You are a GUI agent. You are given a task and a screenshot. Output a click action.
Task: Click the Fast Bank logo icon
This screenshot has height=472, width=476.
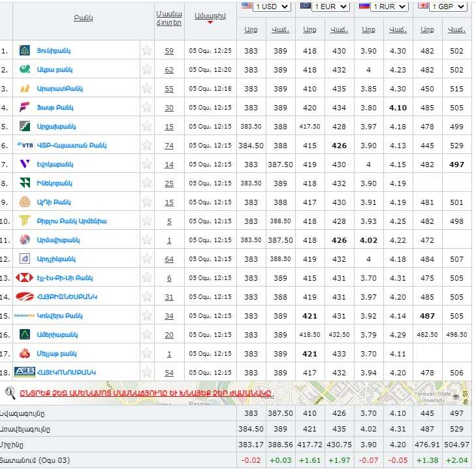[x=24, y=108]
